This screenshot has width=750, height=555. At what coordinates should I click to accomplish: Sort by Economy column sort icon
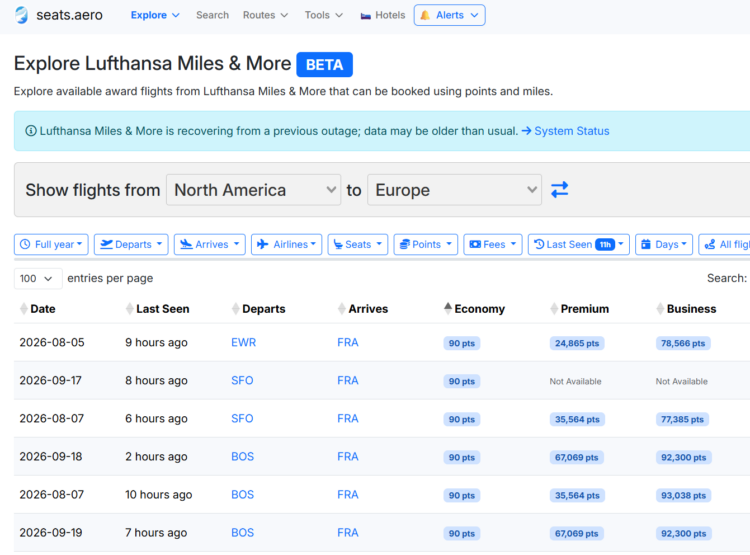[448, 309]
